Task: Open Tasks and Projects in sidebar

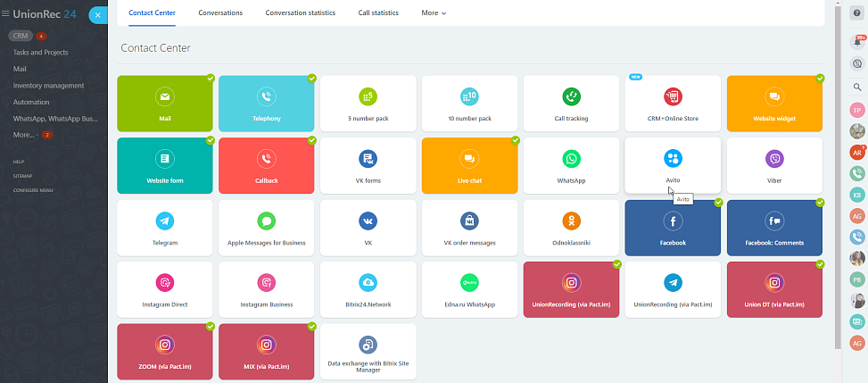Action: pos(40,52)
